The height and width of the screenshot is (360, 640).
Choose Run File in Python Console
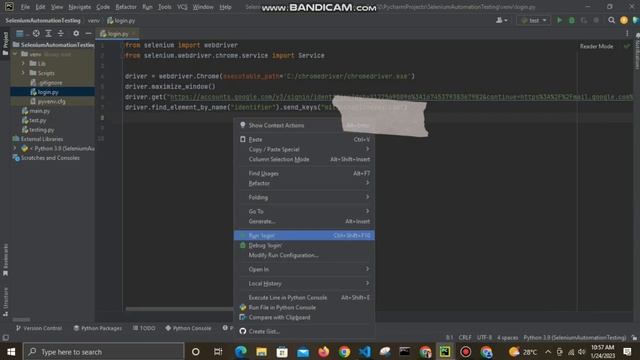(304, 307)
